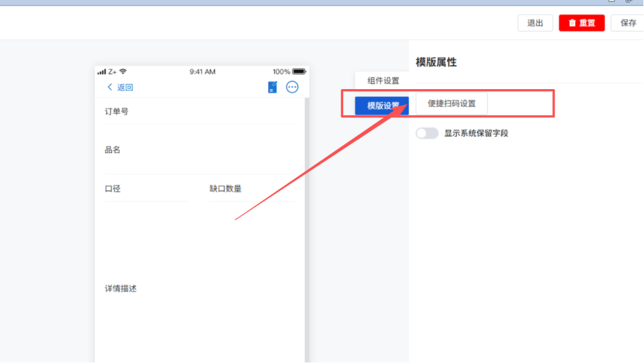Click the 口径 form field
The image size is (644, 363).
[x=146, y=189]
